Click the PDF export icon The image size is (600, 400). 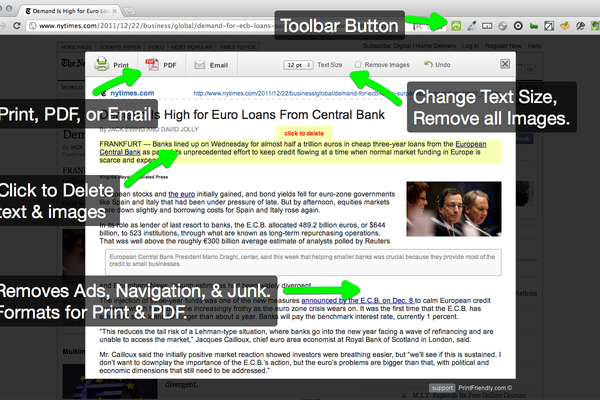152,65
